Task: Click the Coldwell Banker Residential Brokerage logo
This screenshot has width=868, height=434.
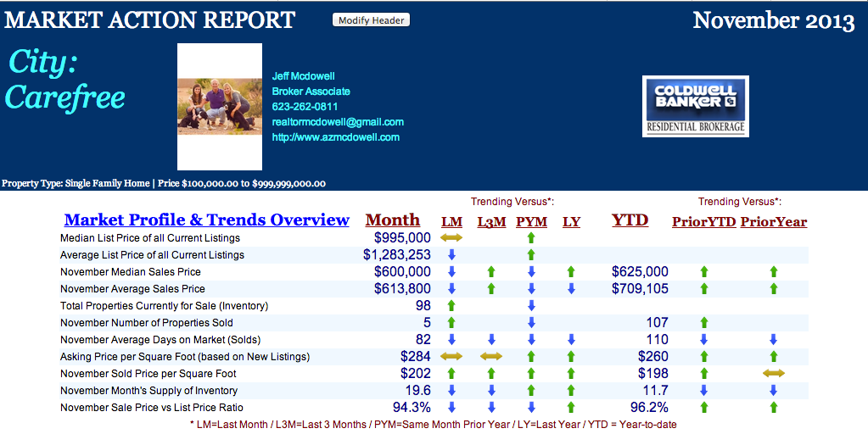Action: click(x=695, y=106)
